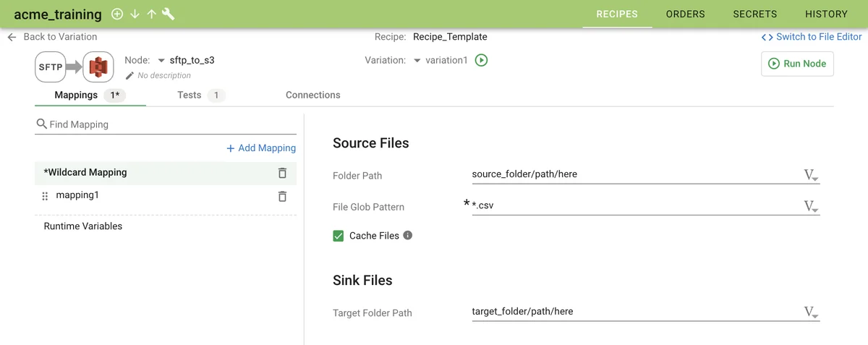The height and width of the screenshot is (345, 868).
Task: Click Switch to File Editor link
Action: [x=812, y=37]
